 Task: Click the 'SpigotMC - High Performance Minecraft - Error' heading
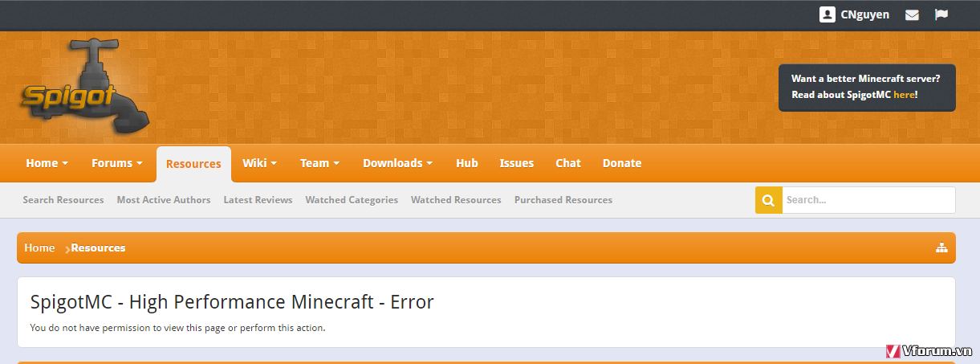pos(232,302)
